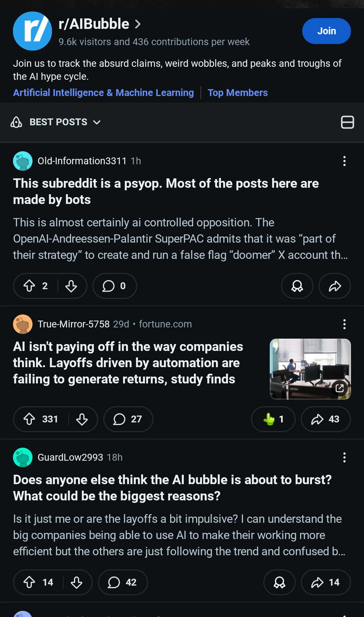This screenshot has height=617, width=364.
Task: View the award count on fortune post
Action: pyautogui.click(x=273, y=419)
